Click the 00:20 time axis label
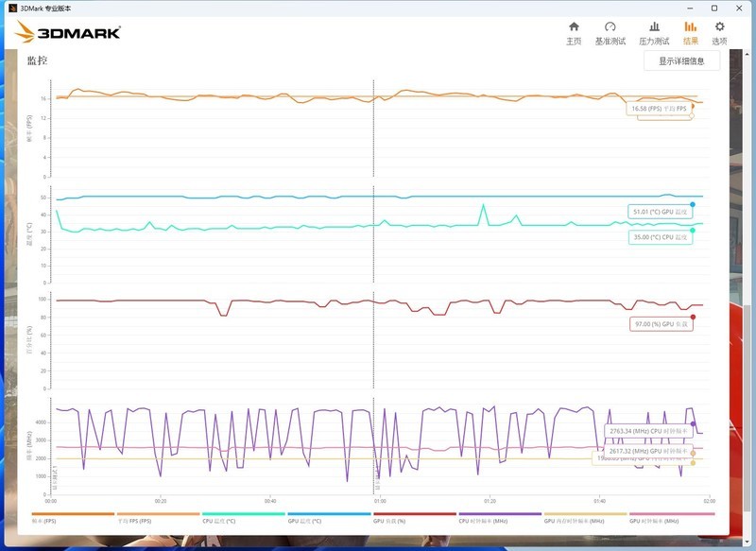The width and height of the screenshot is (756, 551). [161, 501]
